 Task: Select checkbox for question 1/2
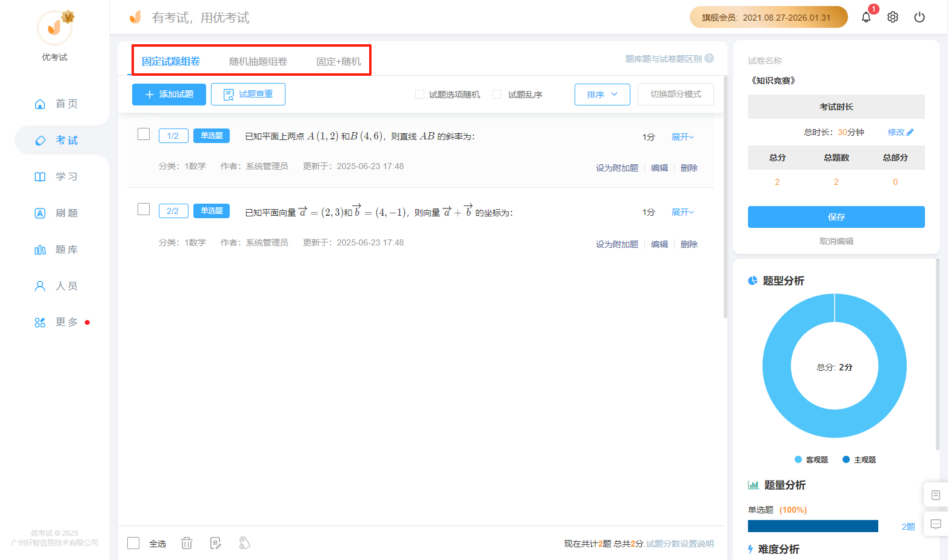(x=144, y=134)
